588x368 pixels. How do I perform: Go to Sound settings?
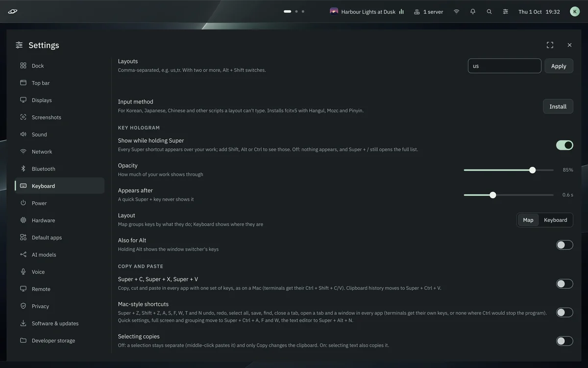click(59, 134)
